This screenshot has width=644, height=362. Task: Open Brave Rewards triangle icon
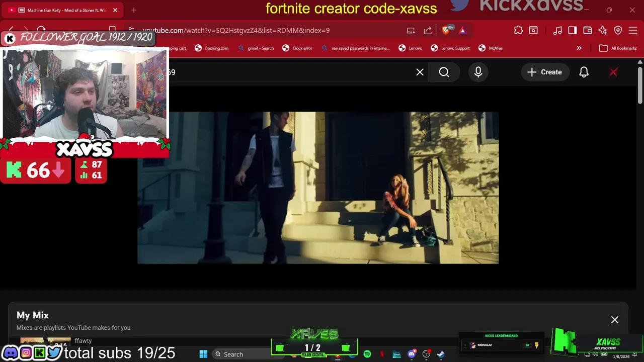pyautogui.click(x=462, y=31)
